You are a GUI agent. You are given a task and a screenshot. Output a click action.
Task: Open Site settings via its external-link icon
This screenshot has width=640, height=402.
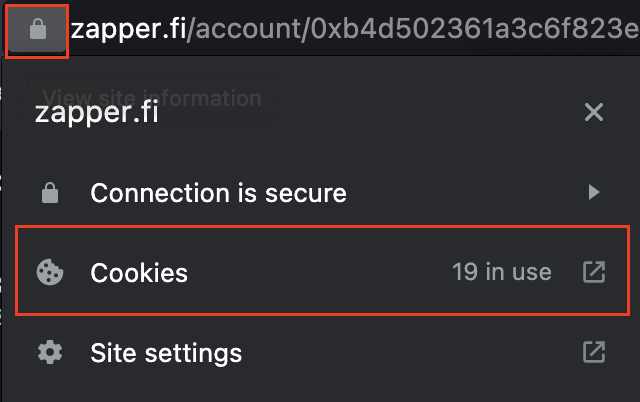coord(594,352)
